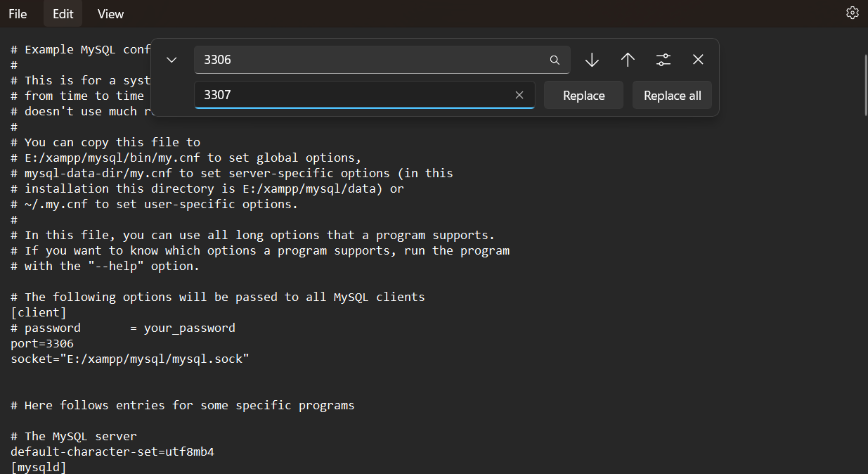This screenshot has height=474, width=868.
Task: Clear the 3307 replace field
Action: pos(519,96)
